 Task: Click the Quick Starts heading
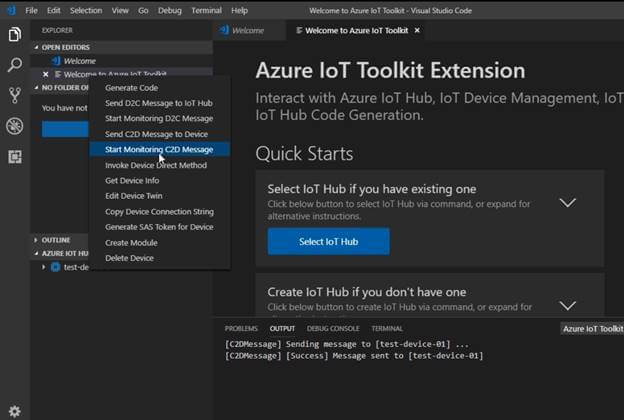[304, 154]
